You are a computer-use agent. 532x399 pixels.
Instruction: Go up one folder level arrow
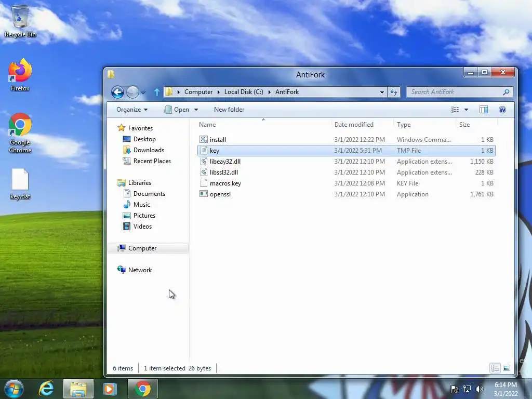156,92
